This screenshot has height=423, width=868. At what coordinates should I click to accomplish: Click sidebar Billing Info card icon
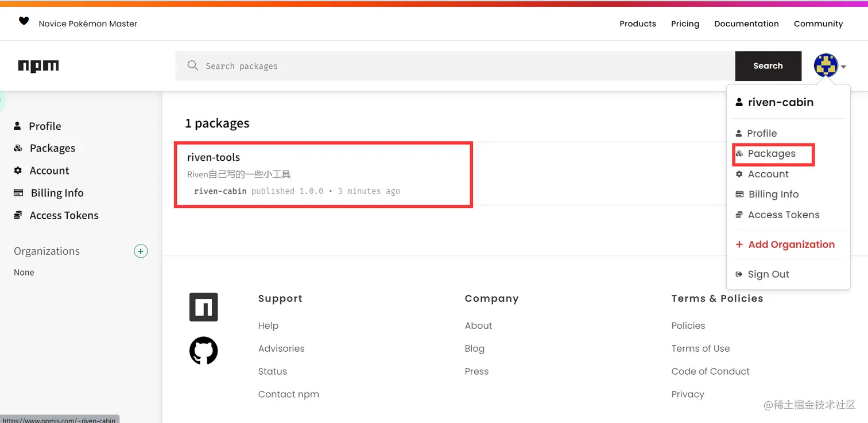[x=18, y=193]
